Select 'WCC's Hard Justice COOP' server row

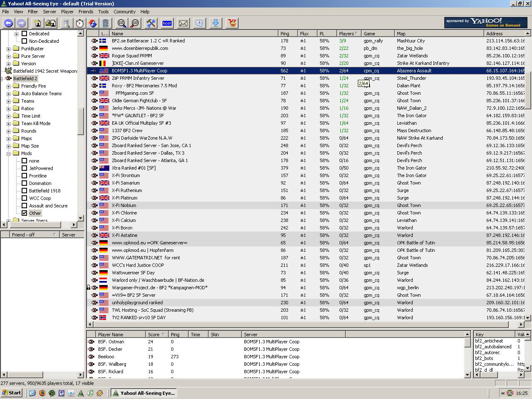pos(305,265)
